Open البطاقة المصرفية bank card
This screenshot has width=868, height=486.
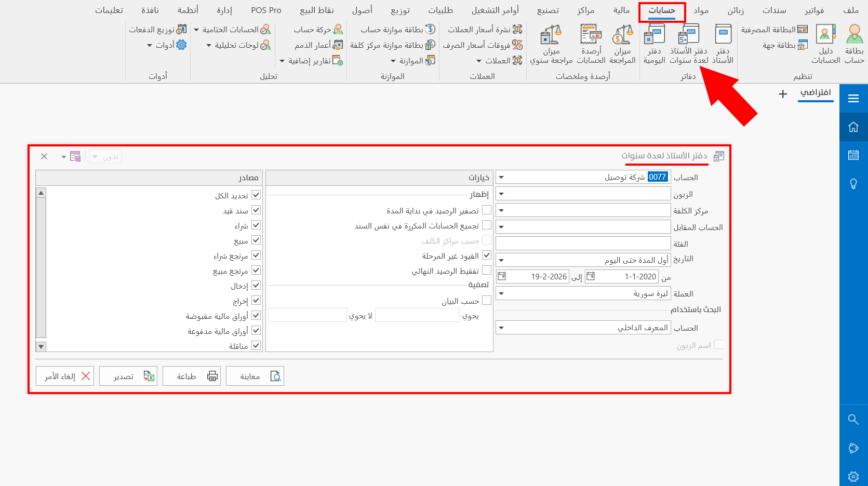[x=774, y=30]
